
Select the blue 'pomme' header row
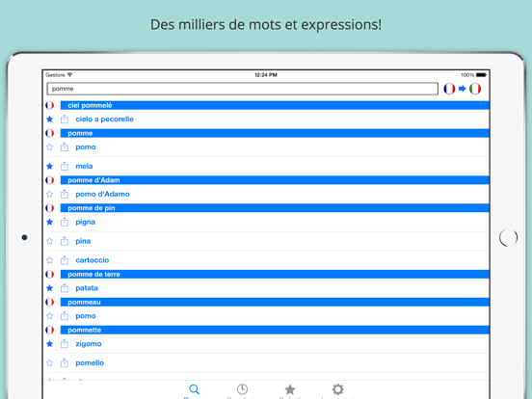click(x=275, y=133)
